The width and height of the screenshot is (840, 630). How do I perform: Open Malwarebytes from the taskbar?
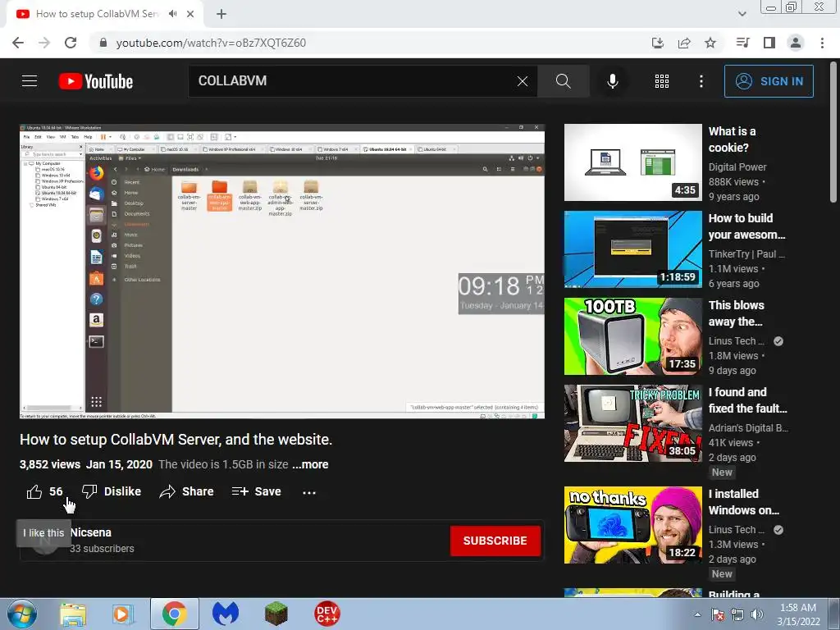coord(226,614)
